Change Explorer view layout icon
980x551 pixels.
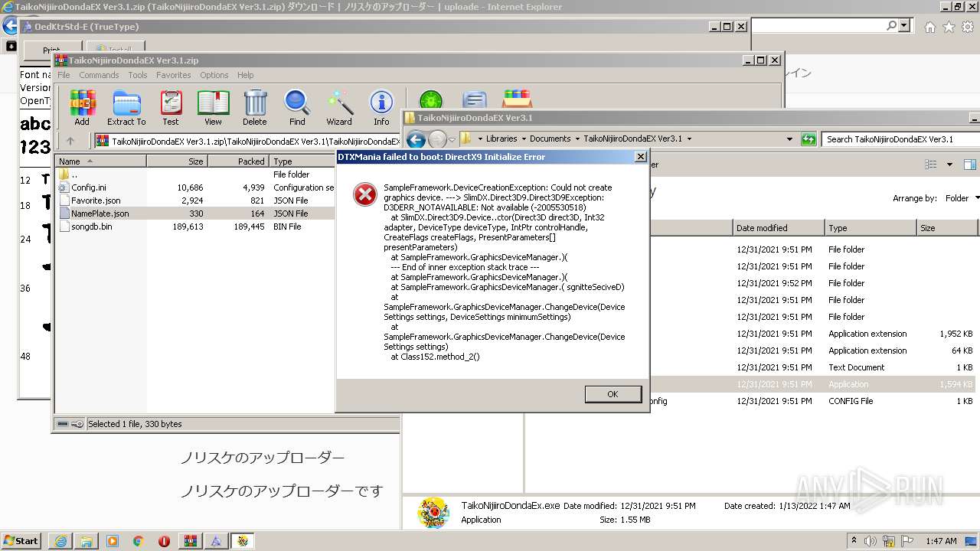click(x=931, y=165)
